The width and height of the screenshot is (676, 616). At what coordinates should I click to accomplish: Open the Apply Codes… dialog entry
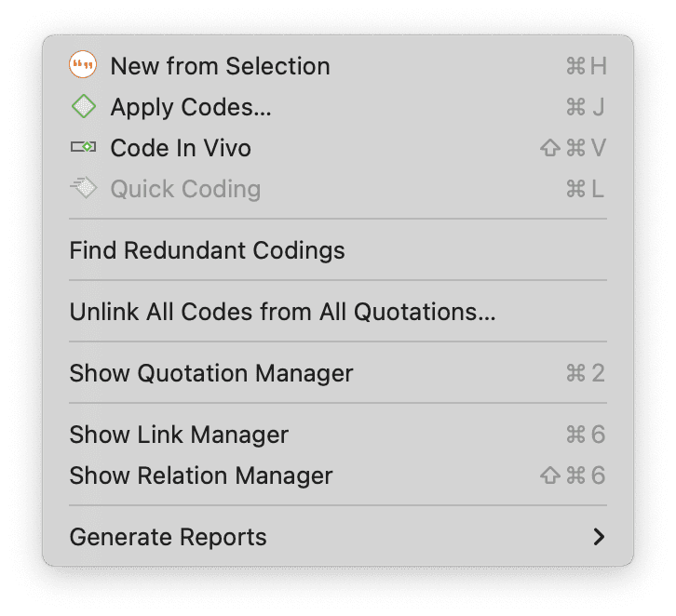click(x=338, y=107)
